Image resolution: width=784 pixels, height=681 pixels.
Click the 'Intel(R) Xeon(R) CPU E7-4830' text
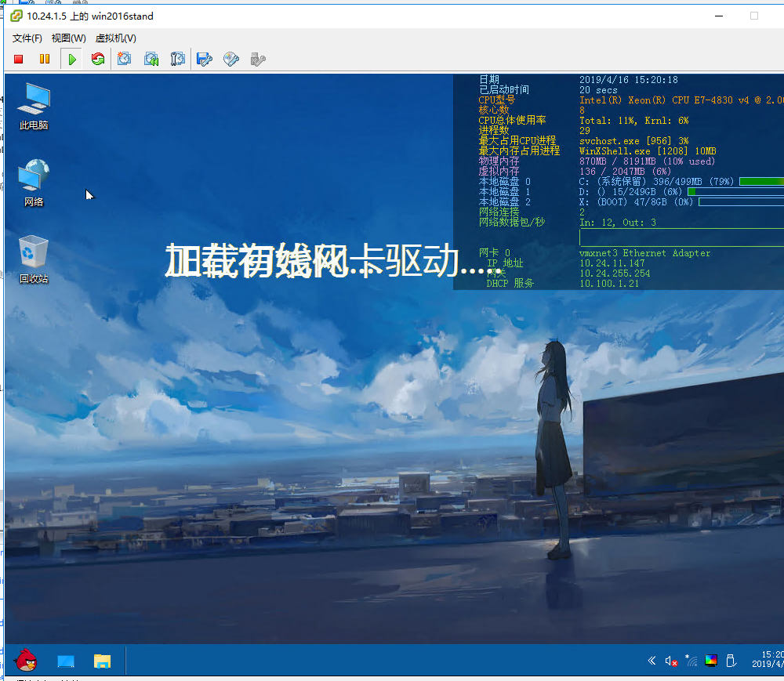656,100
